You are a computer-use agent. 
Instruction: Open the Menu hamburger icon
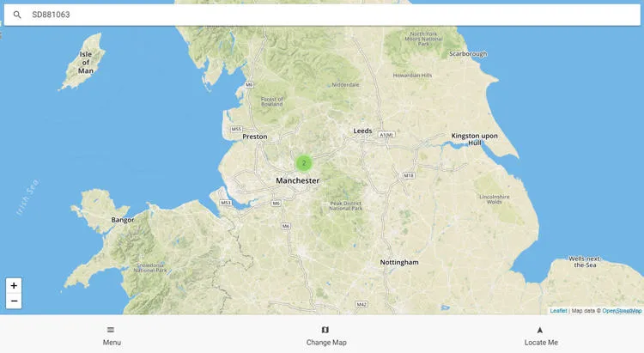(x=111, y=330)
